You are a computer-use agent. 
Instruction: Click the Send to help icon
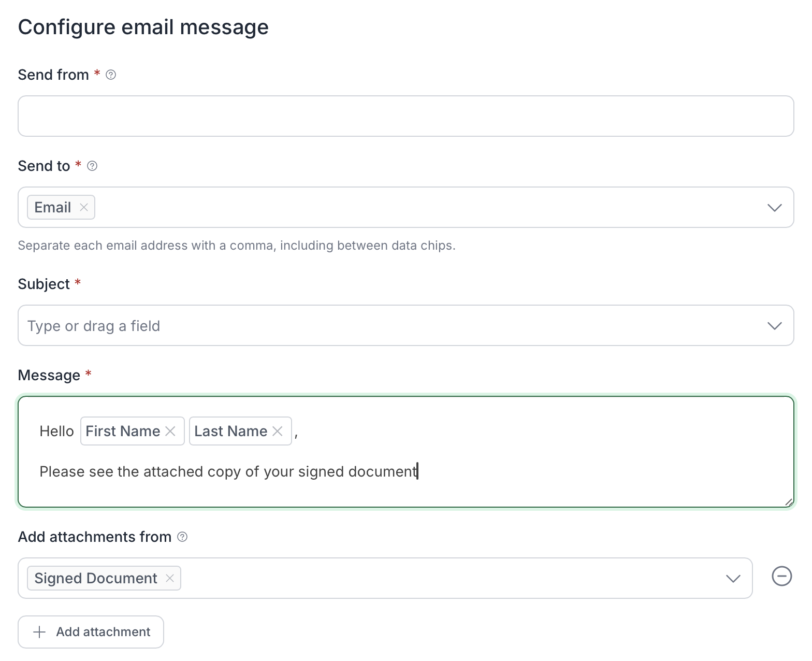point(92,166)
